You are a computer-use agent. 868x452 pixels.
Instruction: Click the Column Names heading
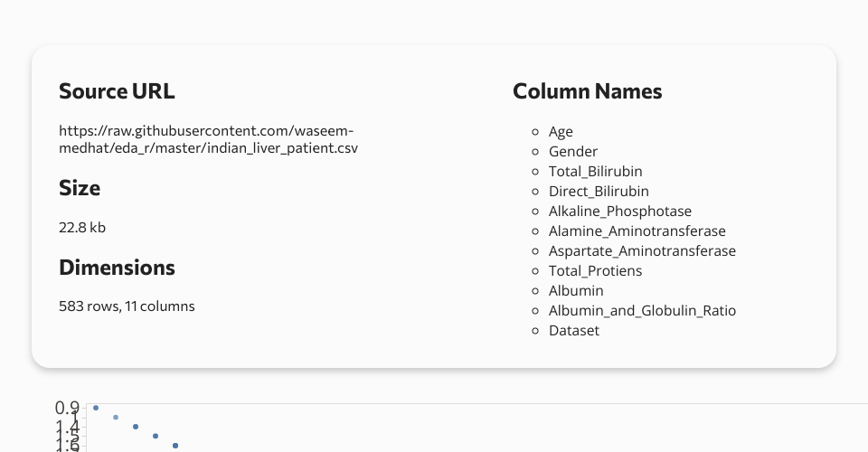coord(587,91)
